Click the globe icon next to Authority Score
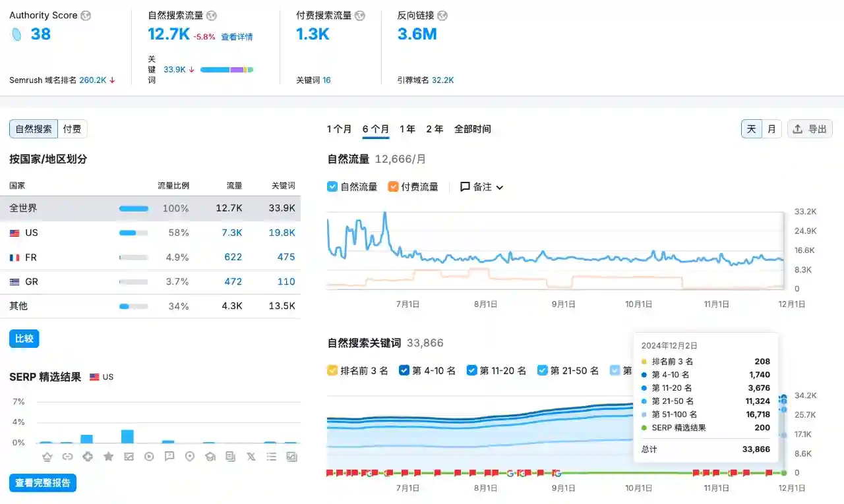This screenshot has height=504, width=844. point(86,16)
